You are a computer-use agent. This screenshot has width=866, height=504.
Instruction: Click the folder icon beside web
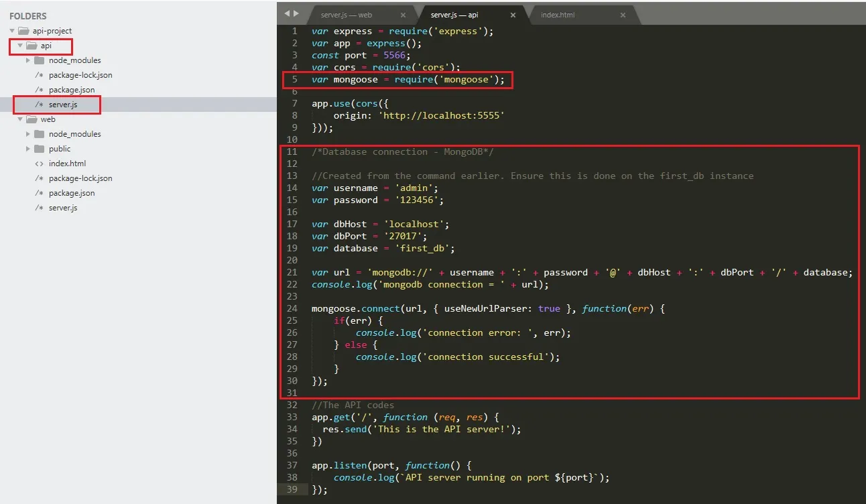point(32,119)
